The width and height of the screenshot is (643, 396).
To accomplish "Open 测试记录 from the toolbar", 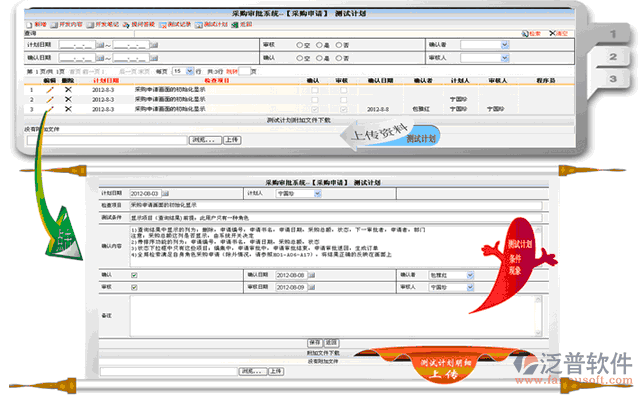I will tap(175, 25).
